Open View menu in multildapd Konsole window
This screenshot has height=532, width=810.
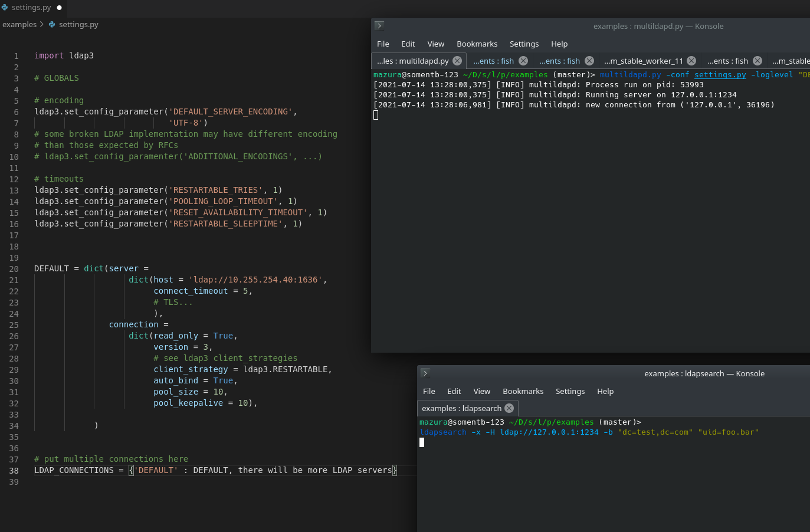435,44
